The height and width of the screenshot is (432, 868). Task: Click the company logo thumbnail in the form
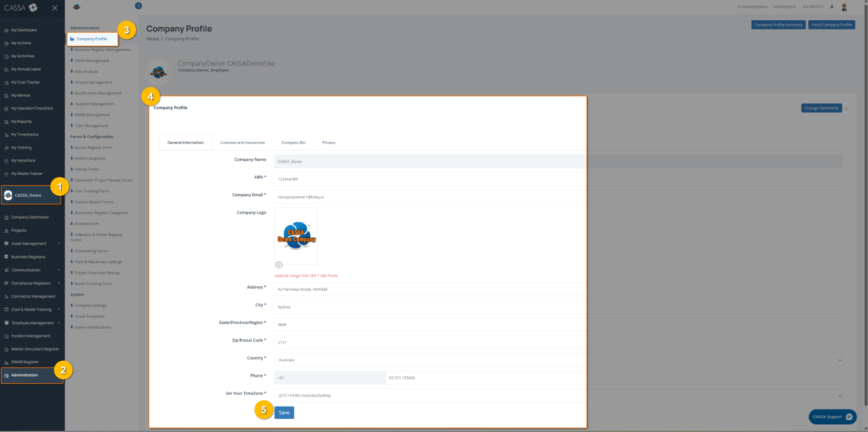point(296,236)
